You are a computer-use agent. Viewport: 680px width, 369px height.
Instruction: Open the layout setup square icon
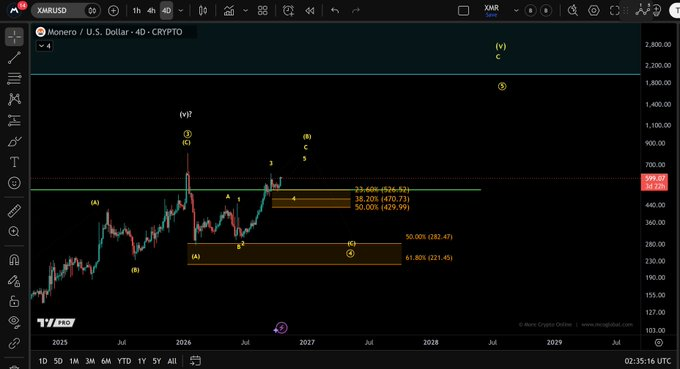coord(463,10)
